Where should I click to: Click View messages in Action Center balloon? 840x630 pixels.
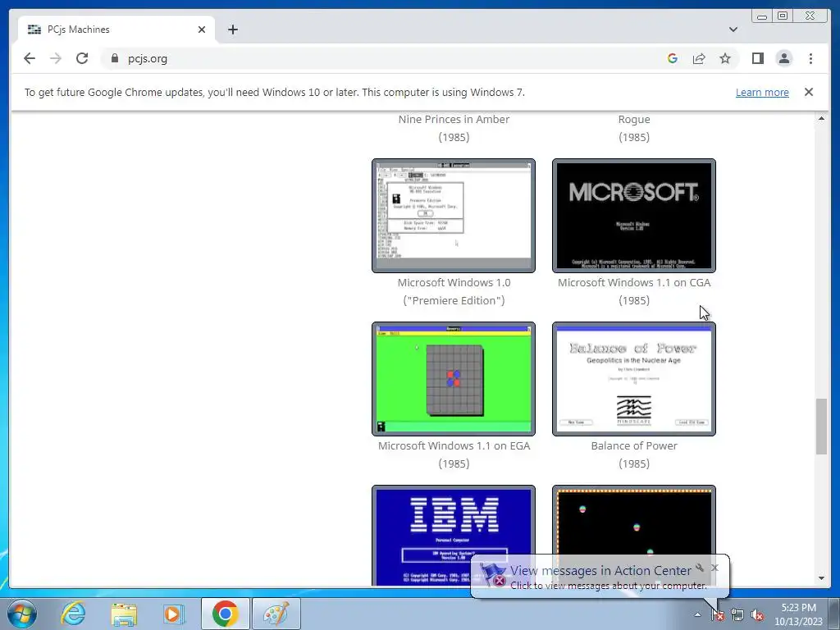click(600, 571)
